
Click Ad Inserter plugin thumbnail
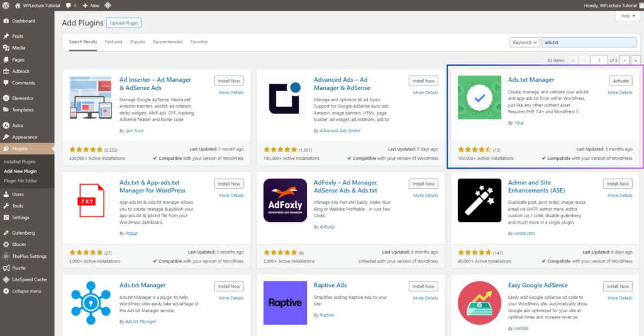(91, 98)
